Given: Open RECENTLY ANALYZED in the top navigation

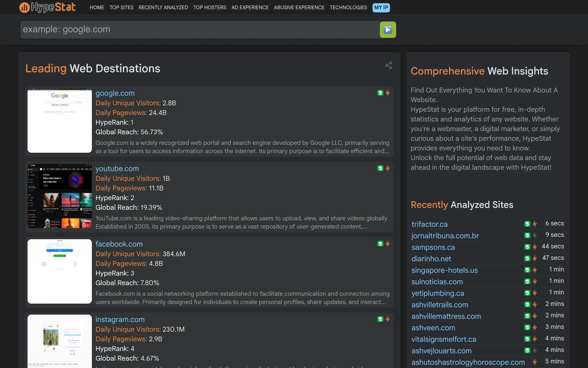Looking at the screenshot, I should click(x=163, y=8).
